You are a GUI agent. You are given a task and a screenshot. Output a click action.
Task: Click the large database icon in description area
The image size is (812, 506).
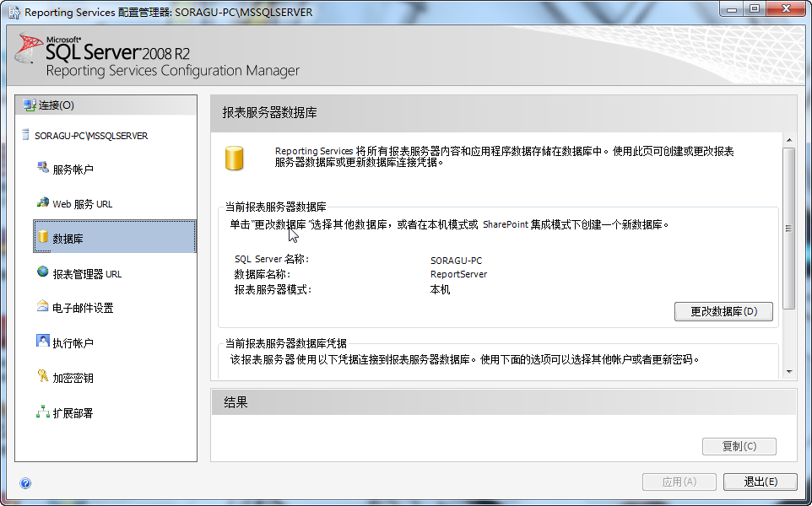(234, 158)
